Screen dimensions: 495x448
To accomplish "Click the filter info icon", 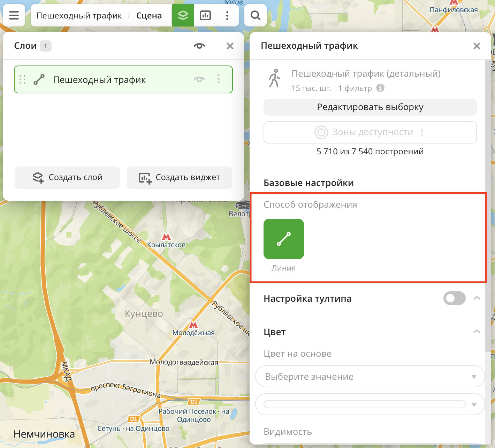I will pyautogui.click(x=380, y=88).
